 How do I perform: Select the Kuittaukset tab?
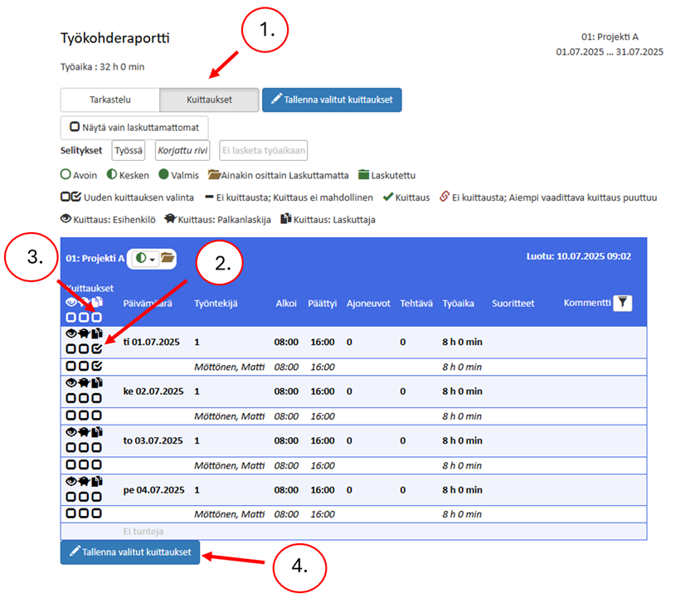[x=208, y=100]
